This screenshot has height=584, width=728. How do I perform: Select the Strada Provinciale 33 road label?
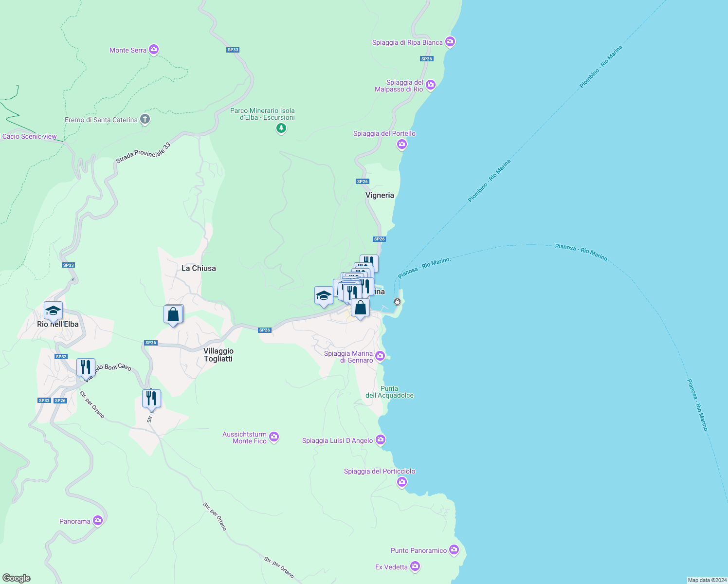tap(144, 153)
